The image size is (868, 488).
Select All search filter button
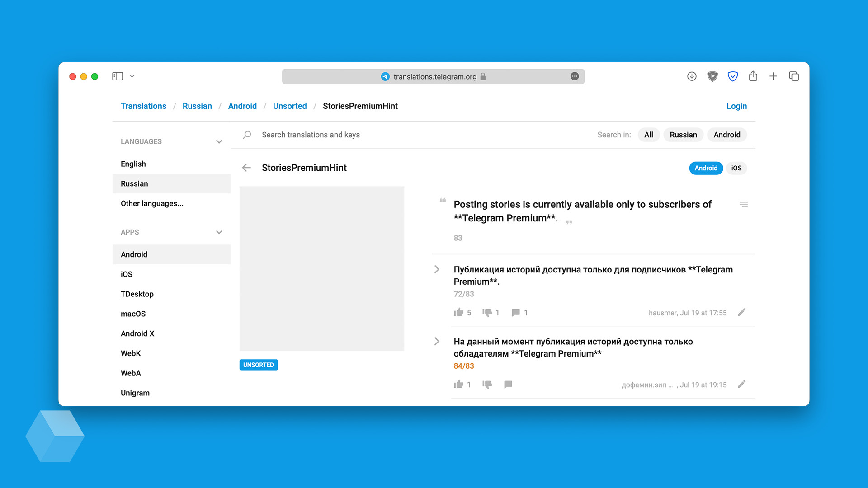coord(649,135)
